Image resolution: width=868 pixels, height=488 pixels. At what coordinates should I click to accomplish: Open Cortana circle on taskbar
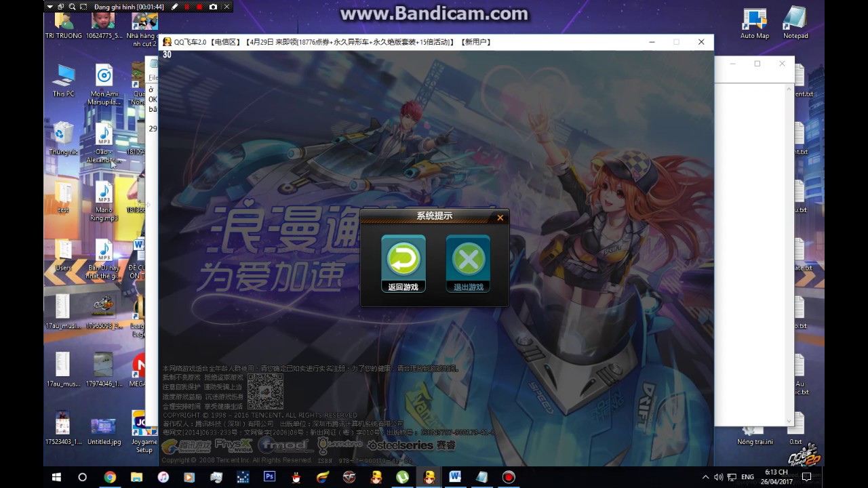point(83,477)
